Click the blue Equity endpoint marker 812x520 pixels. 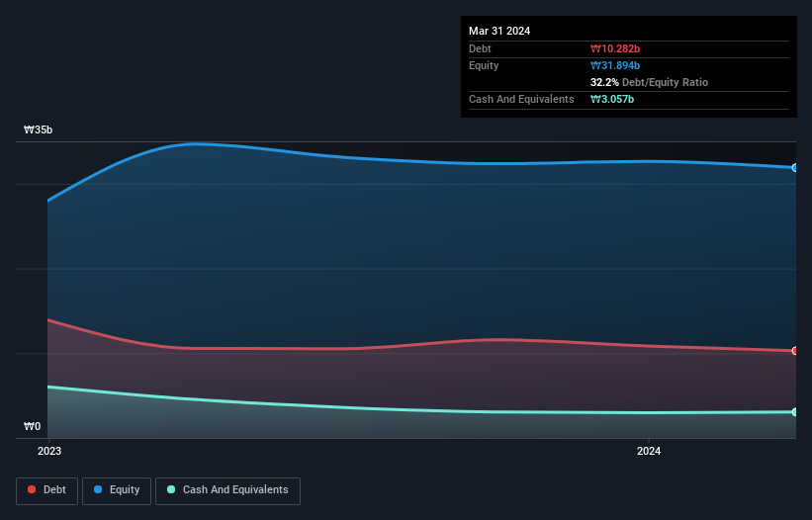point(794,168)
